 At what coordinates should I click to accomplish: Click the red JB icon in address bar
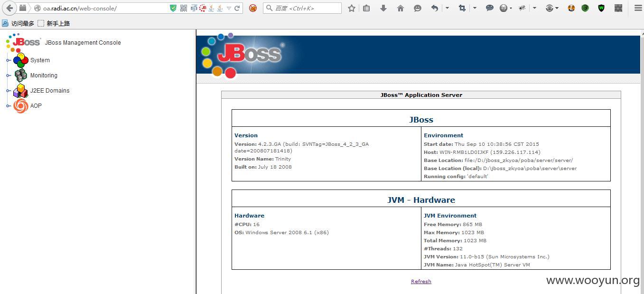click(203, 8)
